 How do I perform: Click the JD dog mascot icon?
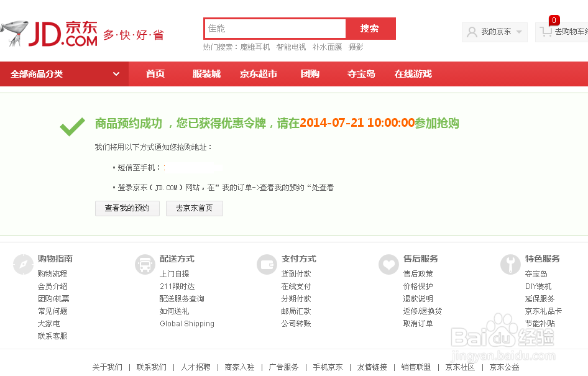[x=14, y=34]
